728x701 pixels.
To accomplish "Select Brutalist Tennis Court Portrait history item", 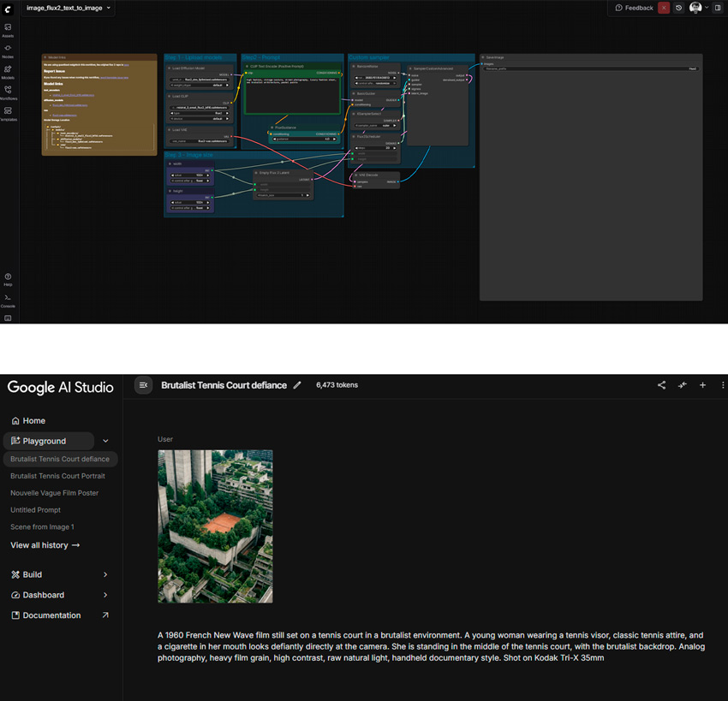I will (x=57, y=476).
